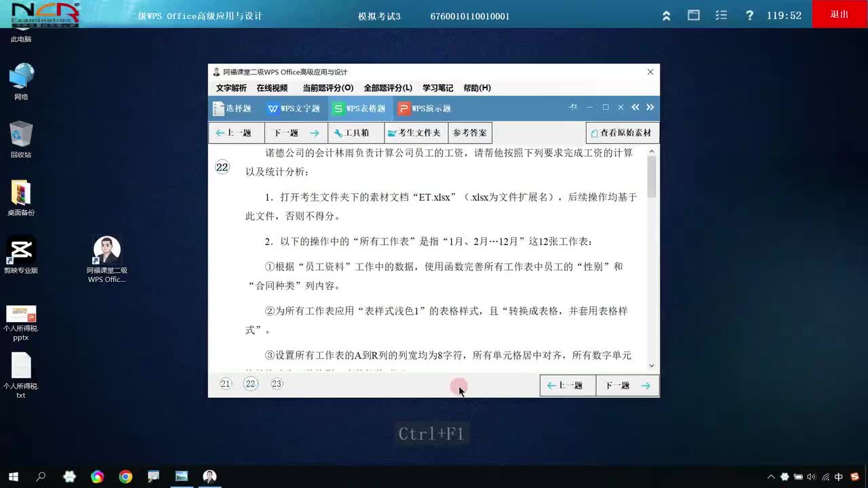Click the window layout icon in exam bar
Screen dimensions: 868x488
coord(694,15)
